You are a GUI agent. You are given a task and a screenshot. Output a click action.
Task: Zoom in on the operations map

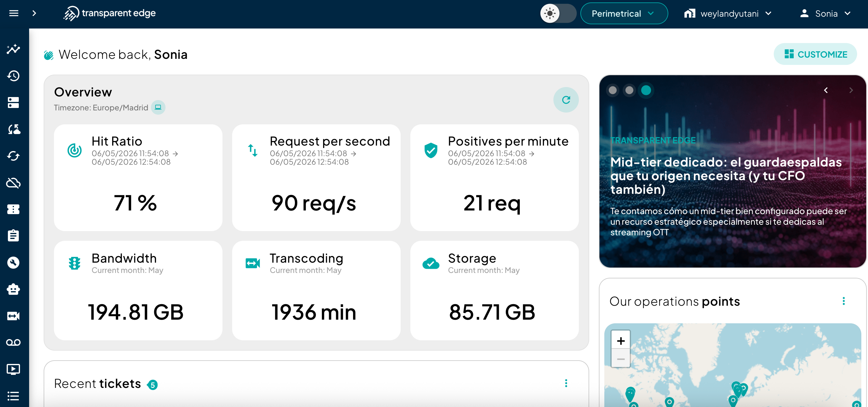[621, 341]
